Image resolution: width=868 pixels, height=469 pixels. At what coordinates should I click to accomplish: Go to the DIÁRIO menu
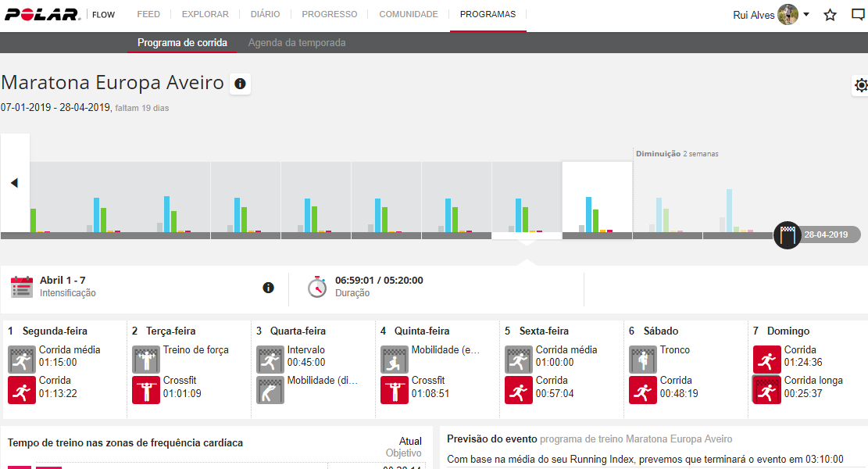(x=265, y=14)
